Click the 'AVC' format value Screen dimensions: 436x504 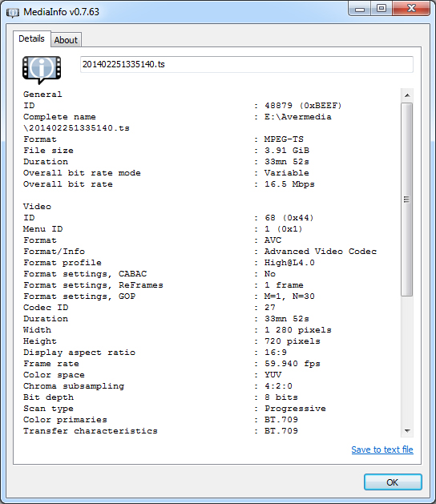272,240
